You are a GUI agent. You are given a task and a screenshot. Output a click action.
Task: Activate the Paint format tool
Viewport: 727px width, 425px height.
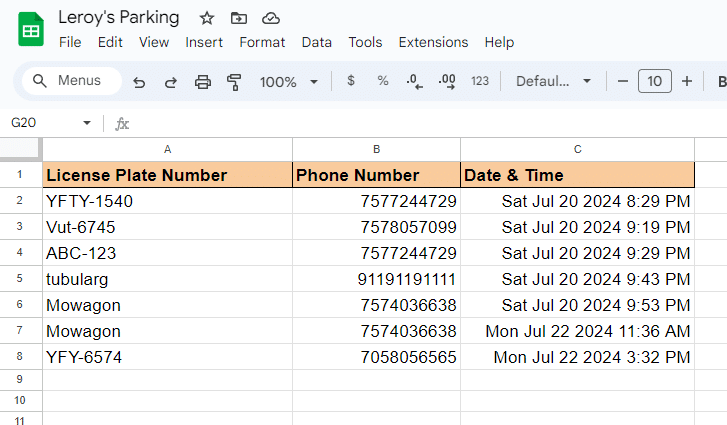point(235,82)
